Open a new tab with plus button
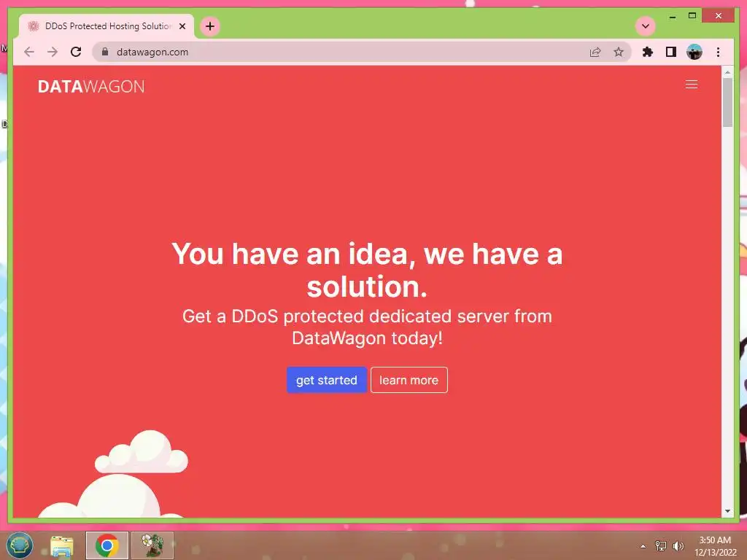Viewport: 747px width, 560px height. pos(210,26)
